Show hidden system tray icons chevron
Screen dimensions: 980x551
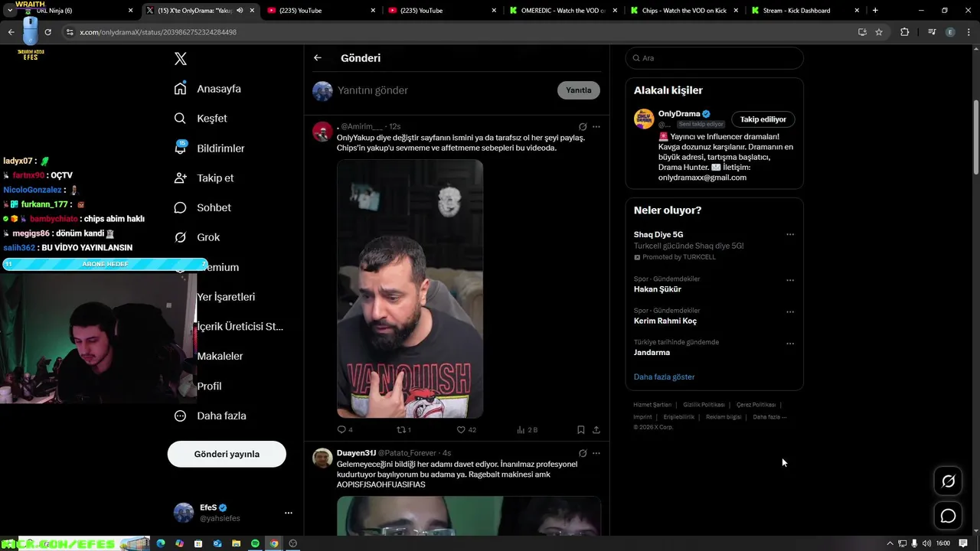click(890, 543)
